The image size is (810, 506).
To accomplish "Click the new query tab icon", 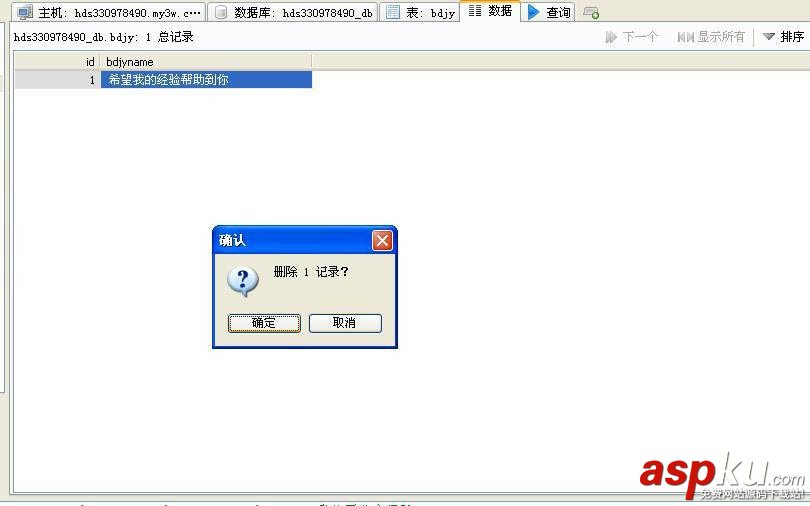I will click(x=590, y=12).
